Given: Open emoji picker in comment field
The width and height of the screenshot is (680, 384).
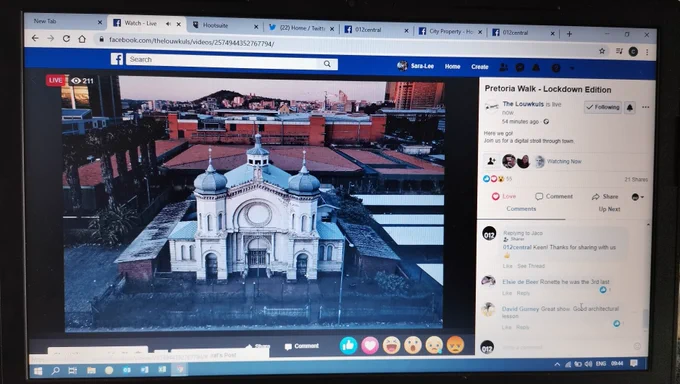Looking at the screenshot, I should pos(637,346).
